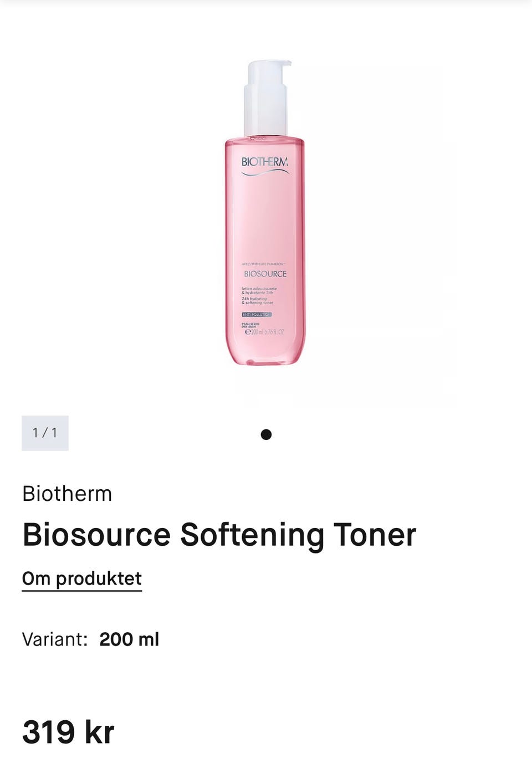The height and width of the screenshot is (764, 532).
Task: Click the 1 / 1 image counter
Action: [45, 433]
